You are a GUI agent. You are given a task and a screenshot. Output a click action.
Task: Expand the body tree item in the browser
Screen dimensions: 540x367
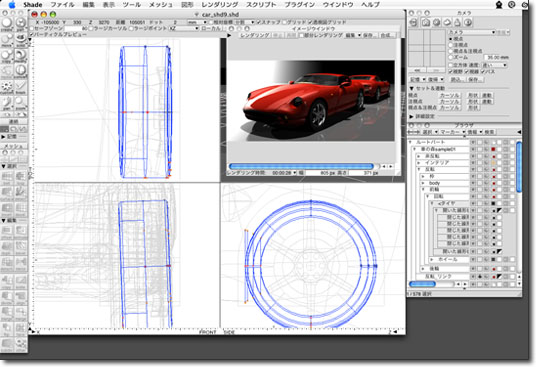[424, 183]
